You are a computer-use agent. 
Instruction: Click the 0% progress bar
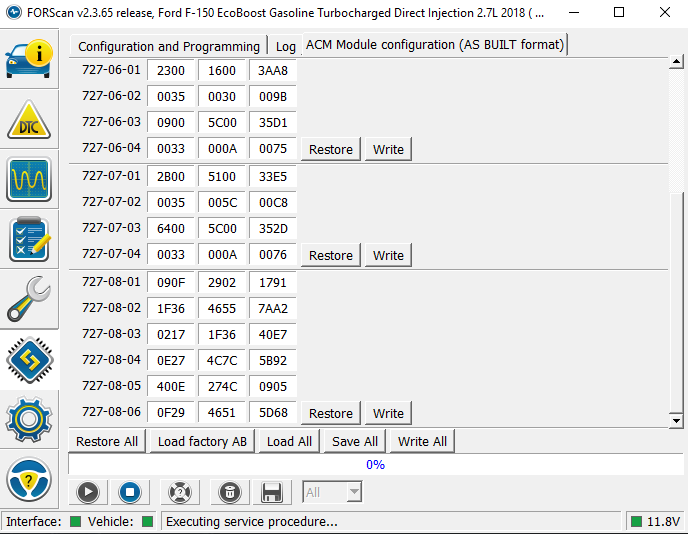coord(376,465)
